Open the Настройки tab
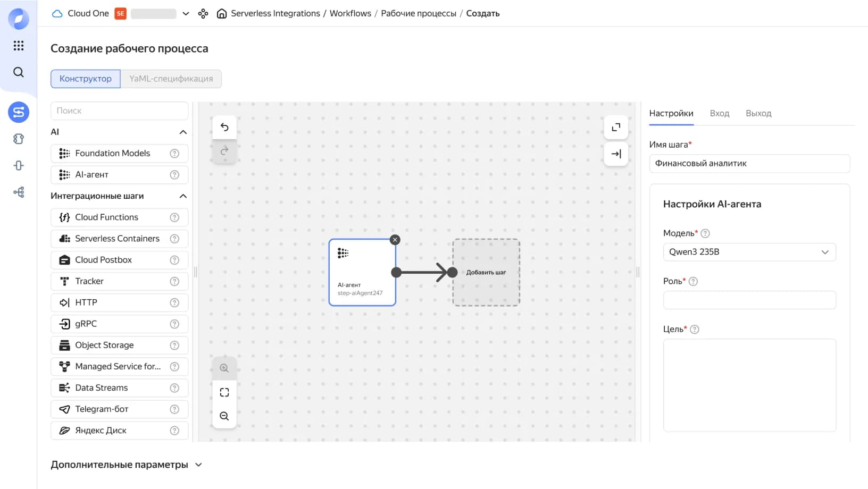868x489 pixels. click(671, 113)
